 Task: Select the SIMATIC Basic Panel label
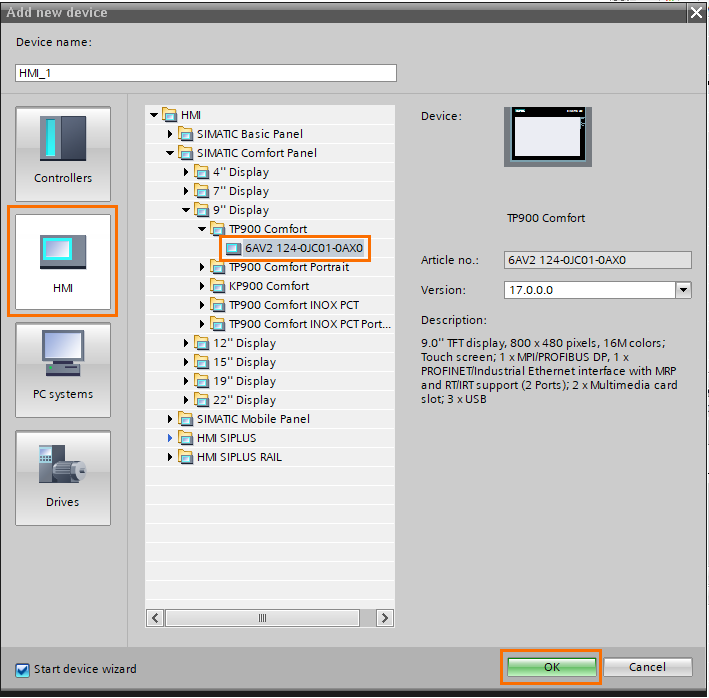coord(250,134)
